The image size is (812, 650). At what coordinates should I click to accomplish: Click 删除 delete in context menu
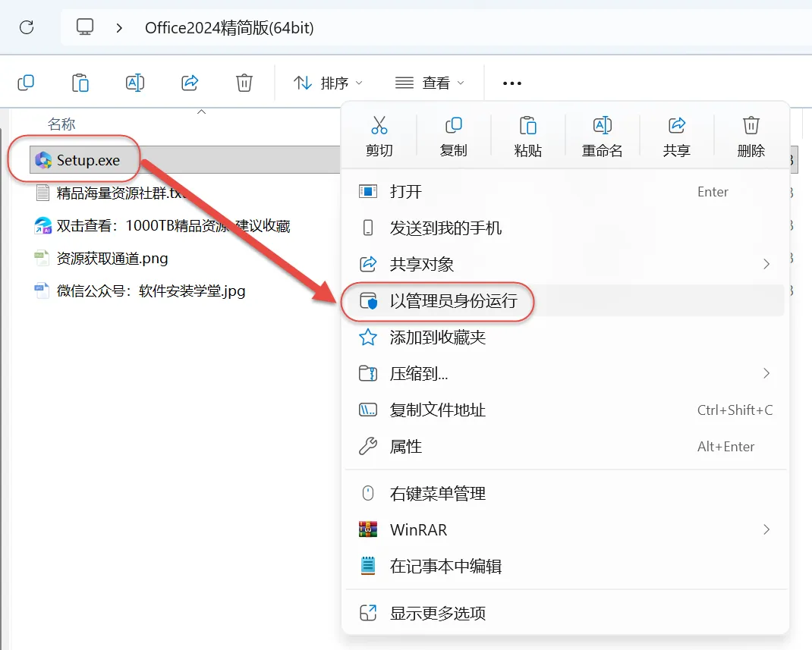tap(751, 137)
